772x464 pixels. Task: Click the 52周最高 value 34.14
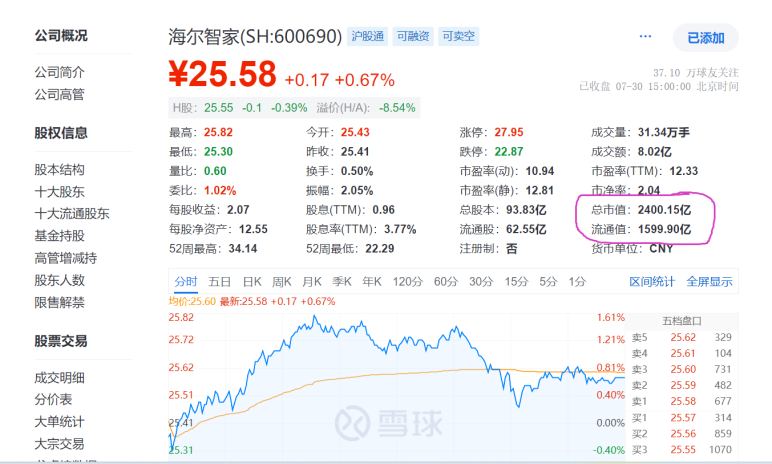click(243, 249)
